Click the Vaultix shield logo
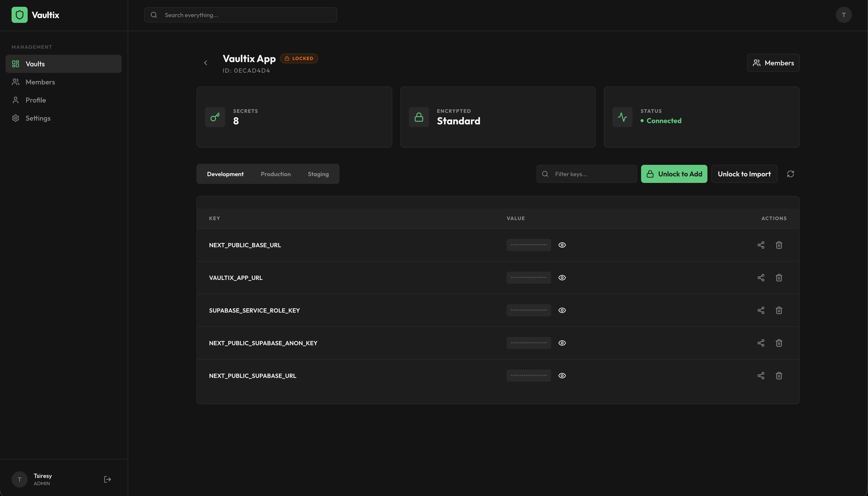 tap(19, 15)
